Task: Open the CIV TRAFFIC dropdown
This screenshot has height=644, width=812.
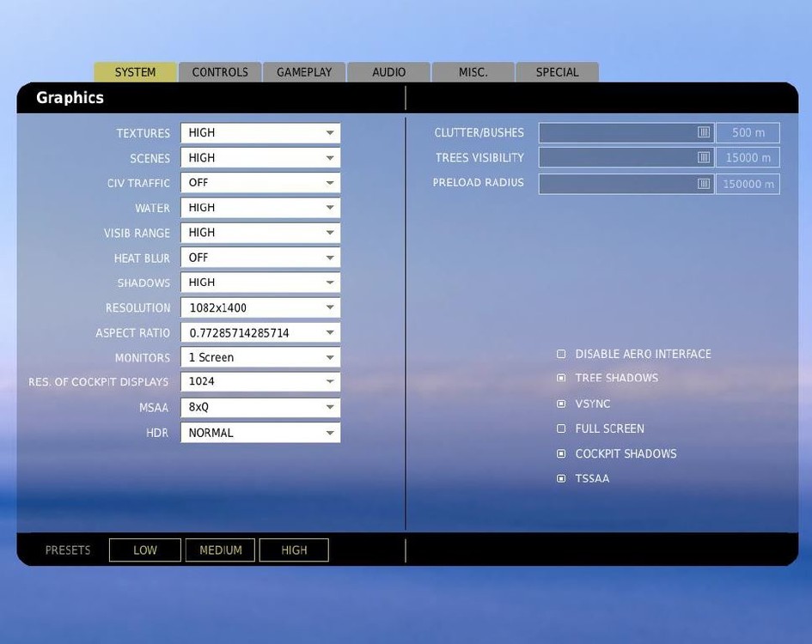Action: 260,183
